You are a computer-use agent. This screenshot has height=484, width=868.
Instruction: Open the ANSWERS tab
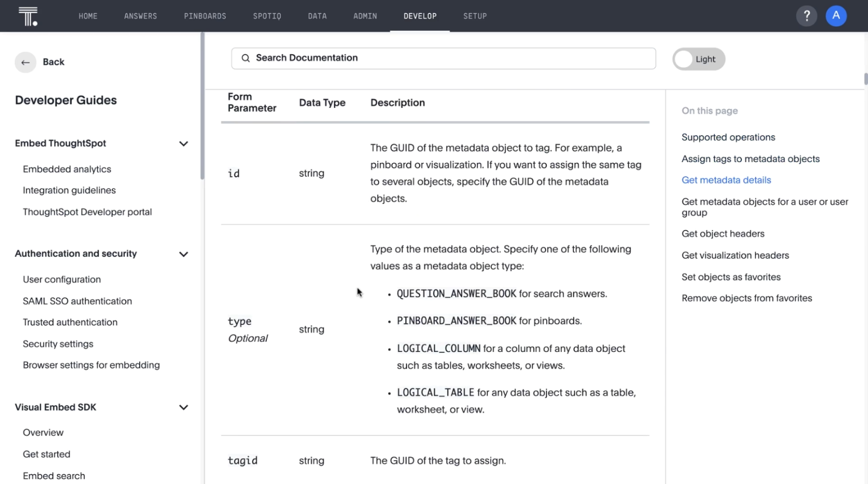click(140, 16)
